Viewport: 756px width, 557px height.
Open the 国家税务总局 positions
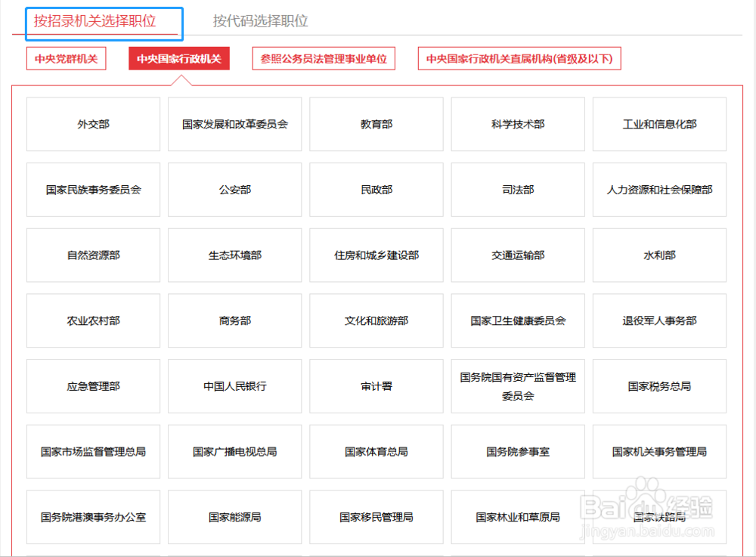point(658,385)
